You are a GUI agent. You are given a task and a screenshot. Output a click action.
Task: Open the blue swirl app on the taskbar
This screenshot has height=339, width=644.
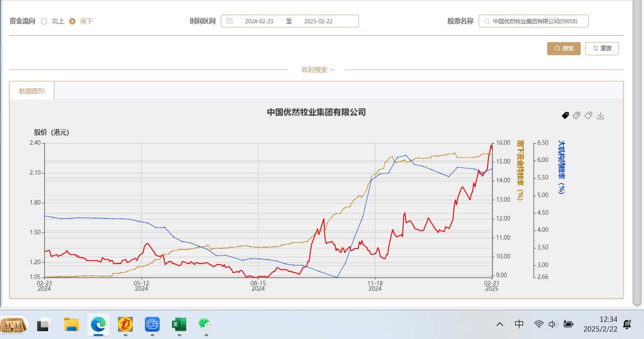[x=152, y=325]
